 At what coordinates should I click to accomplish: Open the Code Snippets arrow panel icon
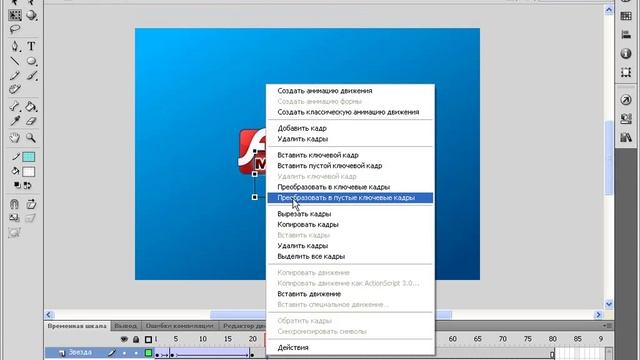tap(626, 100)
